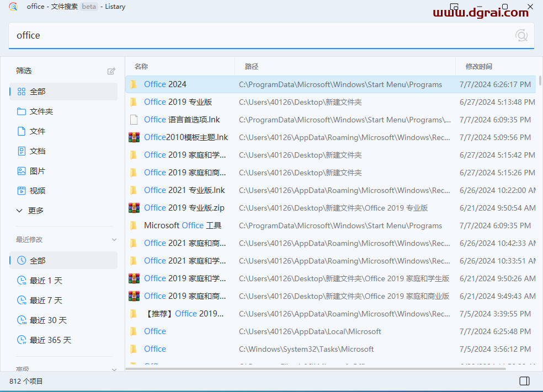
Task: Click path C:\Users\40126\AppData\Local\Microsoft
Action: coord(310,331)
